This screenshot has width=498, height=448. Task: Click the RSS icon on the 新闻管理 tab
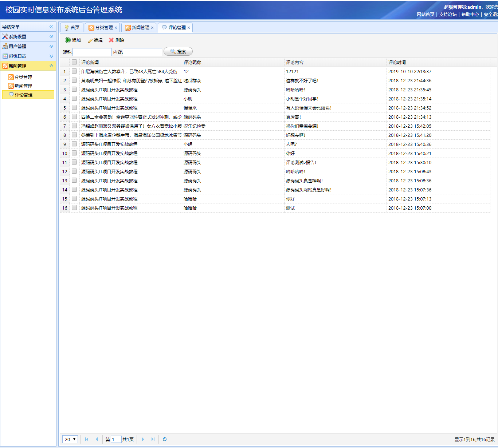coord(128,28)
